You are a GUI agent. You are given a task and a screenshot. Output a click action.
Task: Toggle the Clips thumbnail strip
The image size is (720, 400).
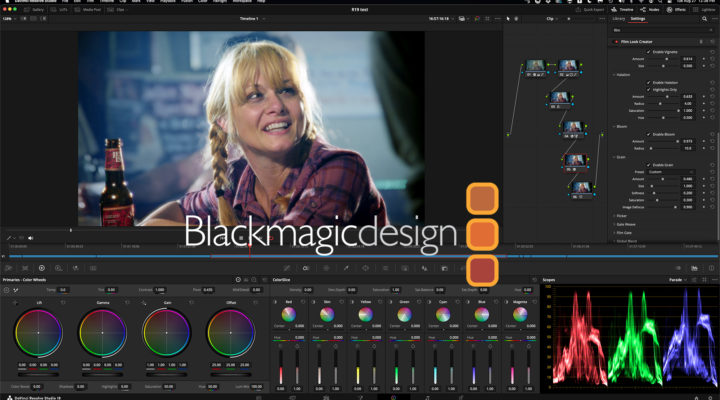116,10
